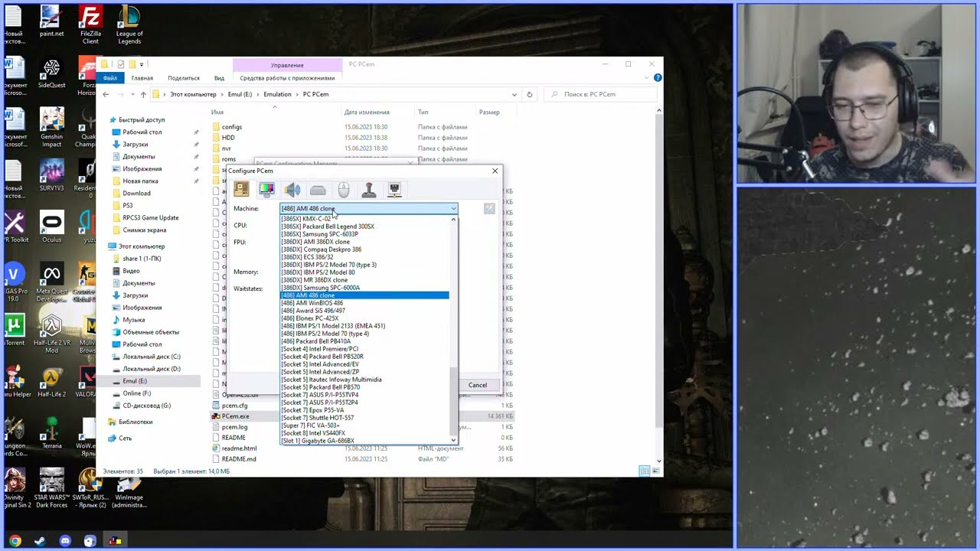This screenshot has width=980, height=551.
Task: Select the README.md file row
Action: coord(239,459)
